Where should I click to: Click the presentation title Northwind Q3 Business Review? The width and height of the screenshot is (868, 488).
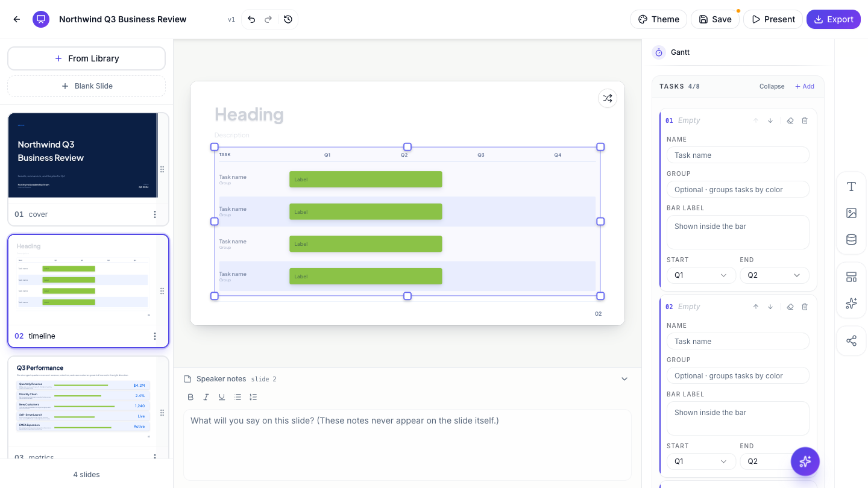click(123, 19)
